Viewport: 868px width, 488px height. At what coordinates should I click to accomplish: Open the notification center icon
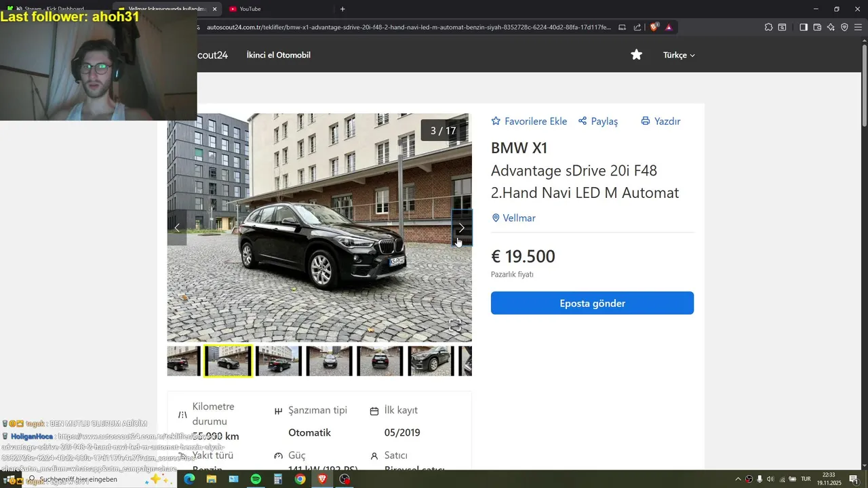(854, 479)
